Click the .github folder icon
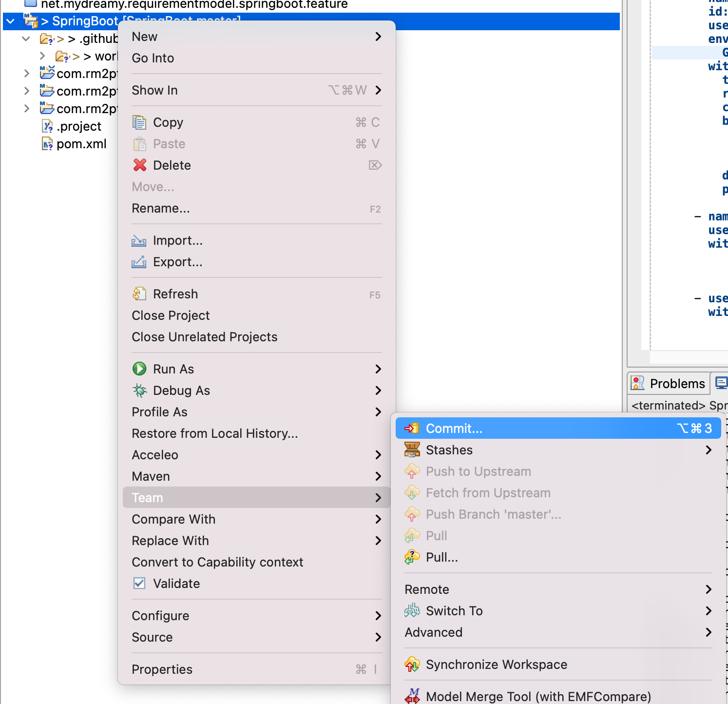This screenshot has width=728, height=704. tap(47, 39)
